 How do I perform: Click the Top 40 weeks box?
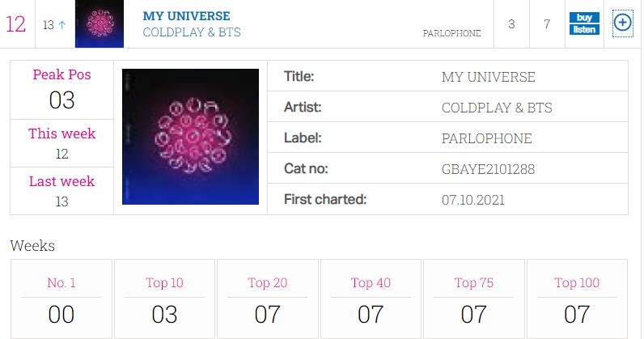371,299
